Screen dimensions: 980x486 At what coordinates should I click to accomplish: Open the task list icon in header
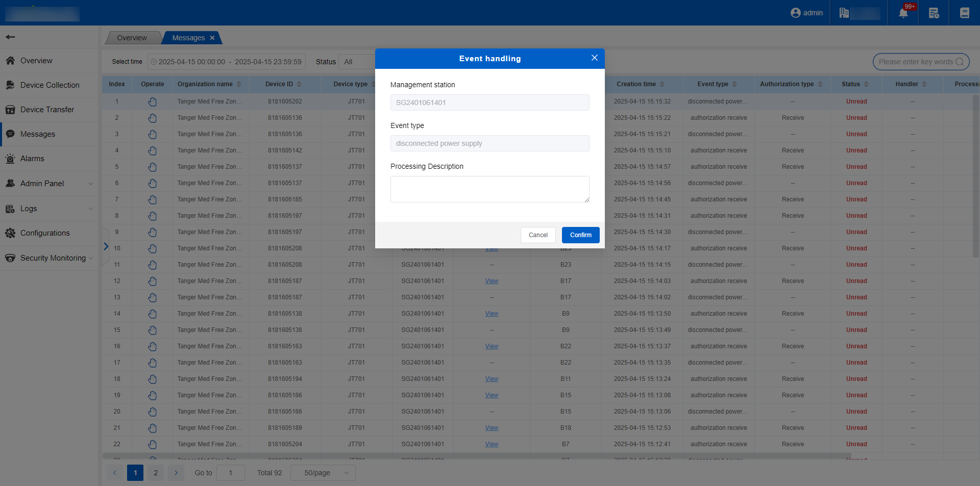tap(934, 13)
